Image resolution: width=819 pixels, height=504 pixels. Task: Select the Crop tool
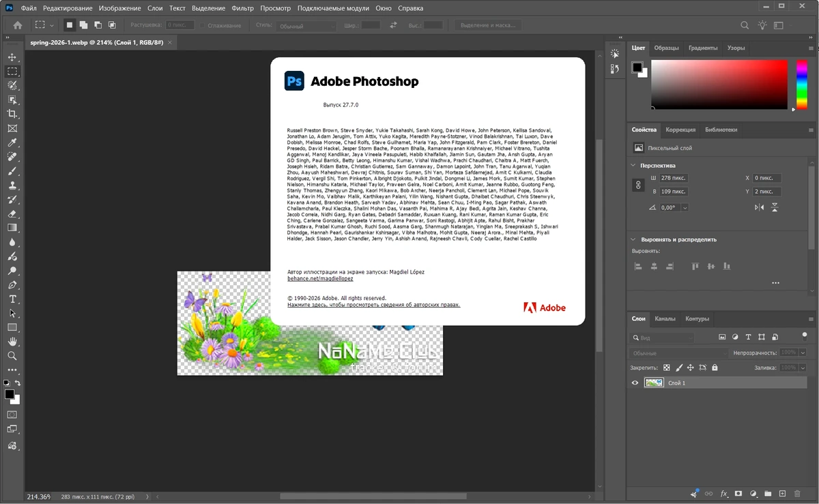[12, 114]
